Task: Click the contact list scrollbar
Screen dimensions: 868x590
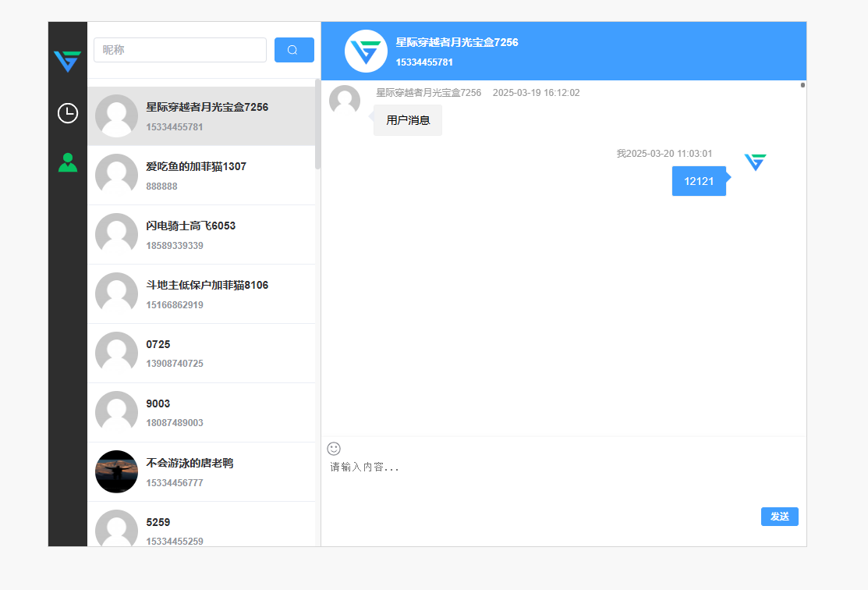Action: point(317,125)
